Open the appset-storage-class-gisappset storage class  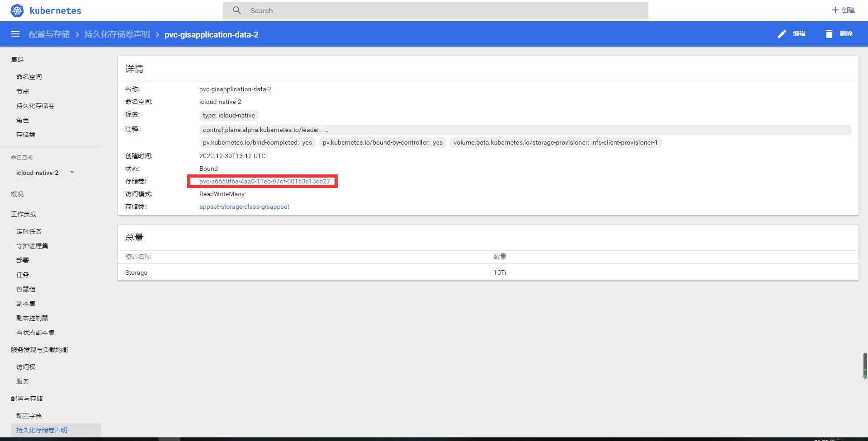(x=244, y=206)
